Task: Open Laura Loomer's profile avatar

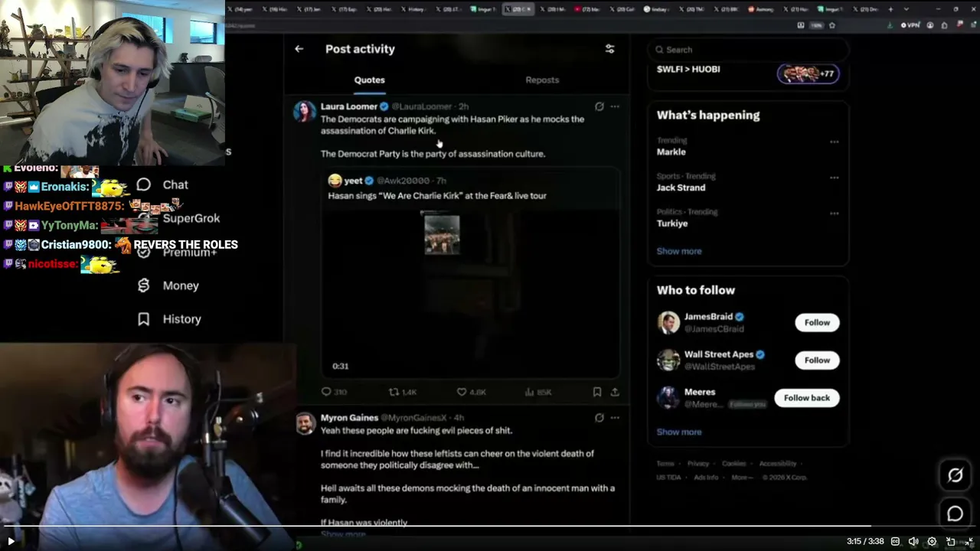Action: coord(305,111)
